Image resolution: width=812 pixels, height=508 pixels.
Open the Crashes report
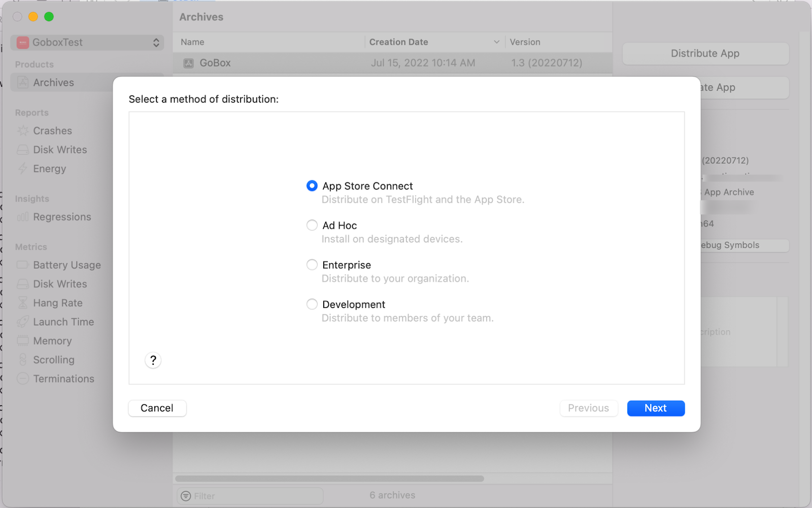(x=53, y=131)
